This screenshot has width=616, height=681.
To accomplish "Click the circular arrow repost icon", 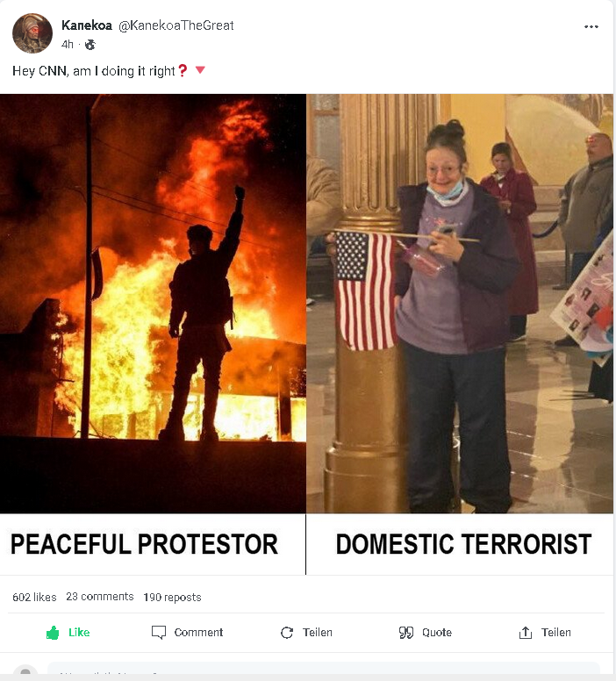I will pos(287,633).
